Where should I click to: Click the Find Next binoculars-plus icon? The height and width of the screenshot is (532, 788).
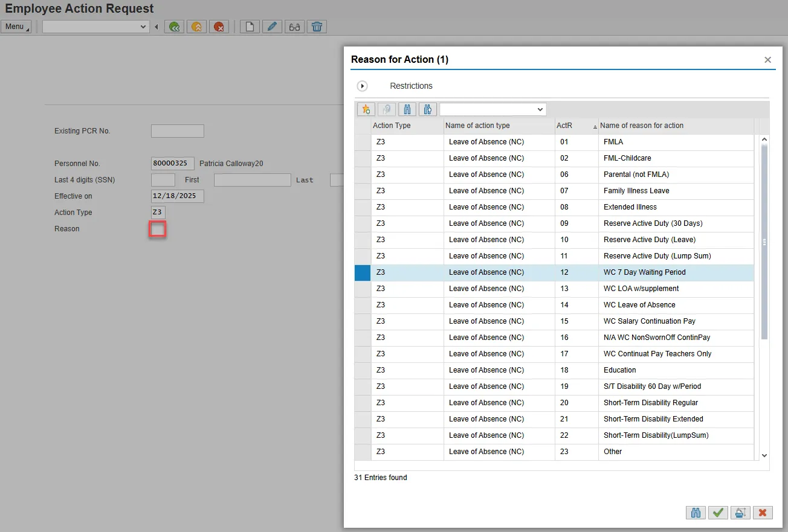point(427,109)
